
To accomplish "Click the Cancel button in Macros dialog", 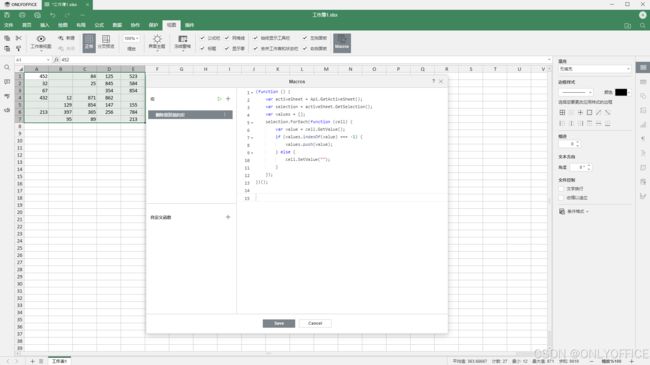I will (315, 323).
